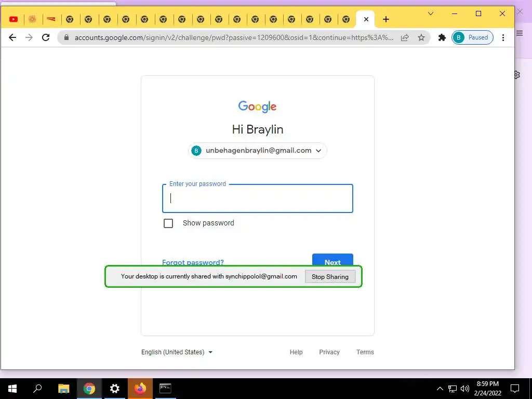Go forward with the browser arrow
532x399 pixels.
click(x=29, y=37)
